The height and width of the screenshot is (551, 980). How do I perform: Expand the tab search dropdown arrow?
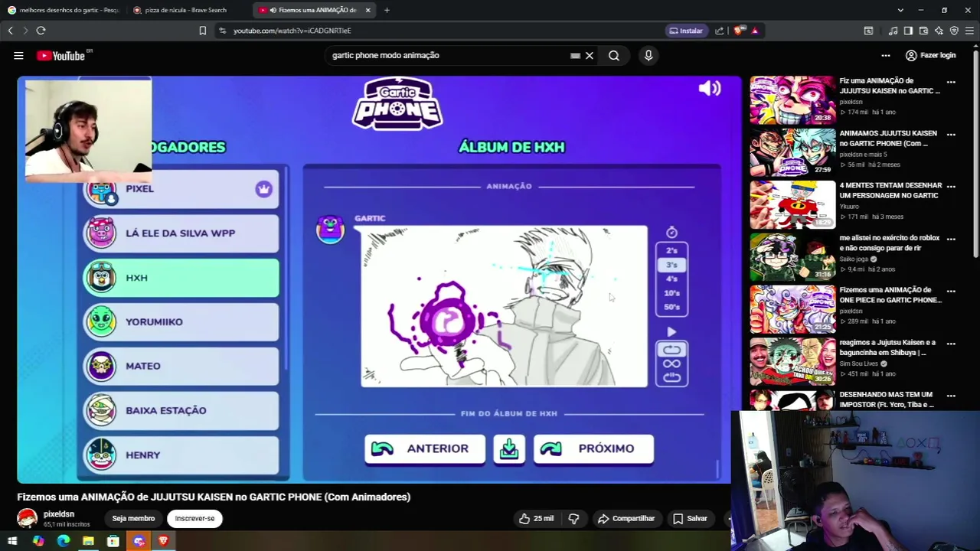900,10
